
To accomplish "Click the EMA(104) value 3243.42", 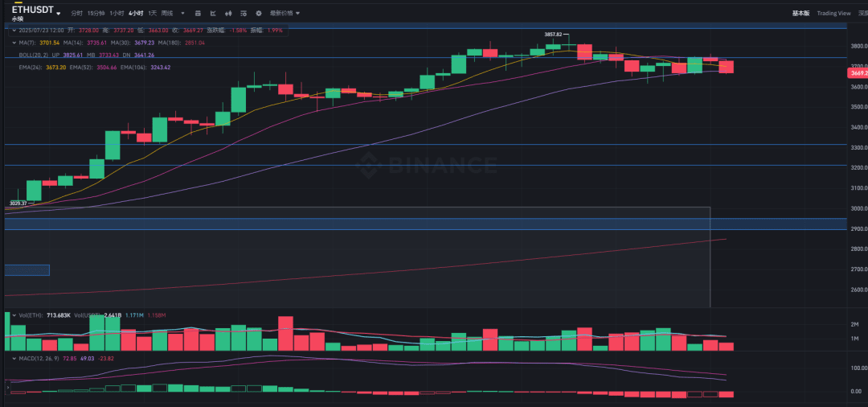I will [x=160, y=68].
